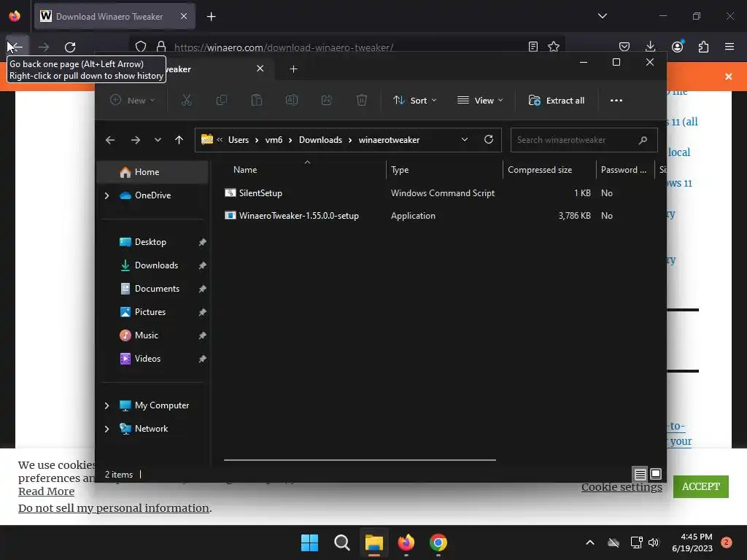Click the Delete trash icon in Explorer
The height and width of the screenshot is (560, 747).
pos(362,100)
